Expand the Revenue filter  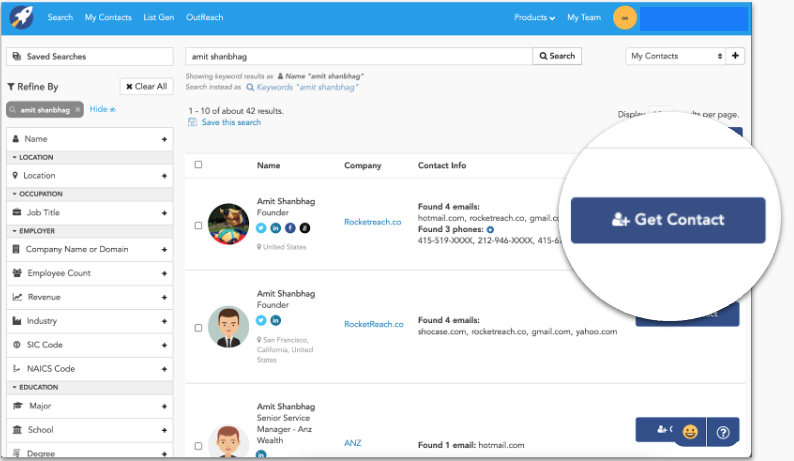click(90, 297)
